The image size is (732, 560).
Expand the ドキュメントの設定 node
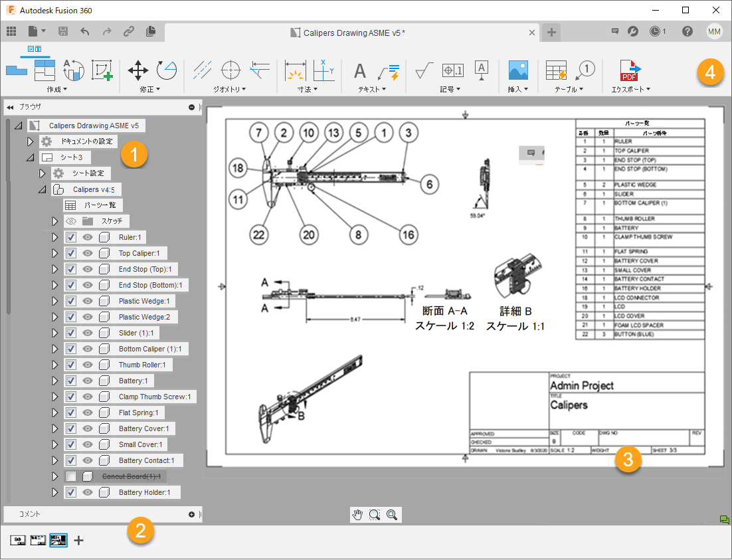click(31, 141)
